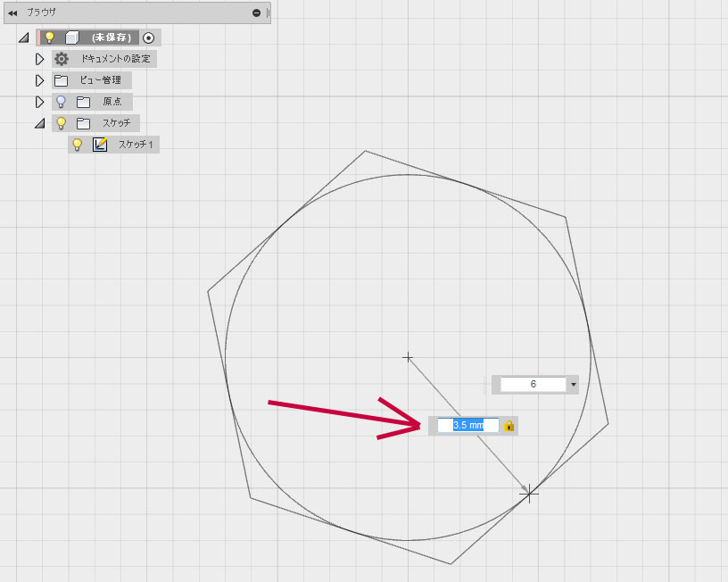Screen dimensions: 728x582
Task: Click the gear icon for document settings
Action: (62, 59)
